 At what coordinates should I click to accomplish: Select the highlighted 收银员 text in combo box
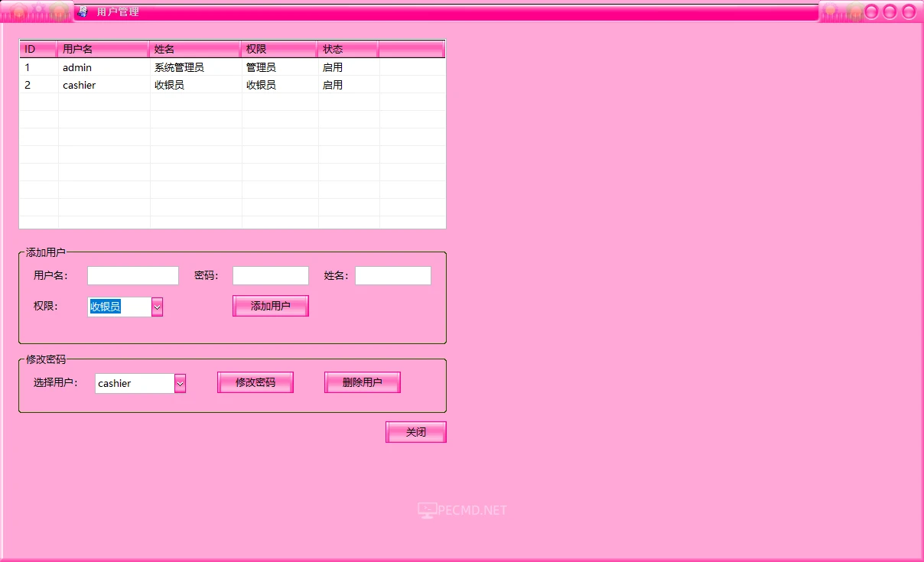(107, 307)
